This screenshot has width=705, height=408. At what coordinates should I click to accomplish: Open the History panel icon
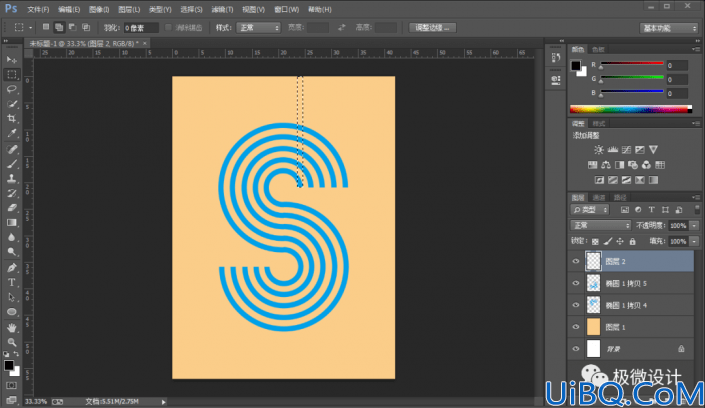pos(556,58)
